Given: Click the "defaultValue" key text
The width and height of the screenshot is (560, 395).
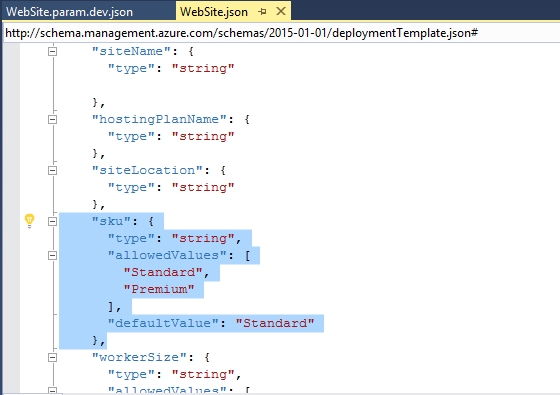Looking at the screenshot, I should [163, 323].
